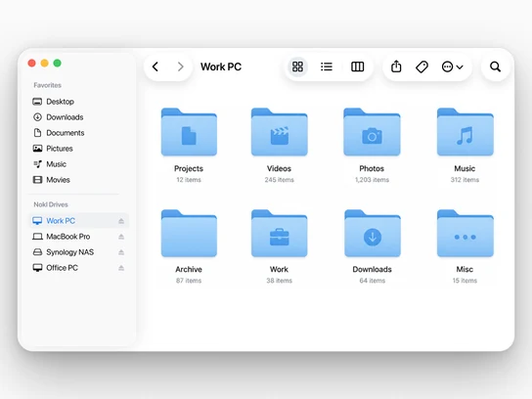Click the tag icon in toolbar
Screen dimensions: 532x399
[421, 66]
